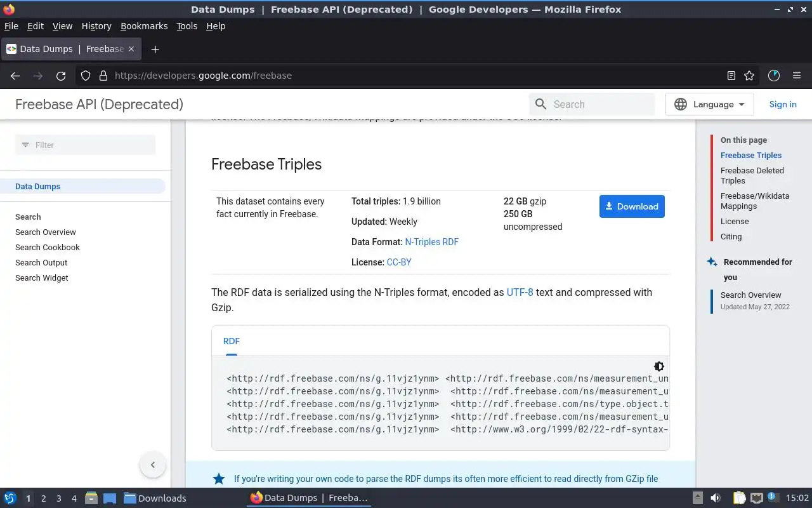
Task: Open the History menu
Action: tap(96, 26)
